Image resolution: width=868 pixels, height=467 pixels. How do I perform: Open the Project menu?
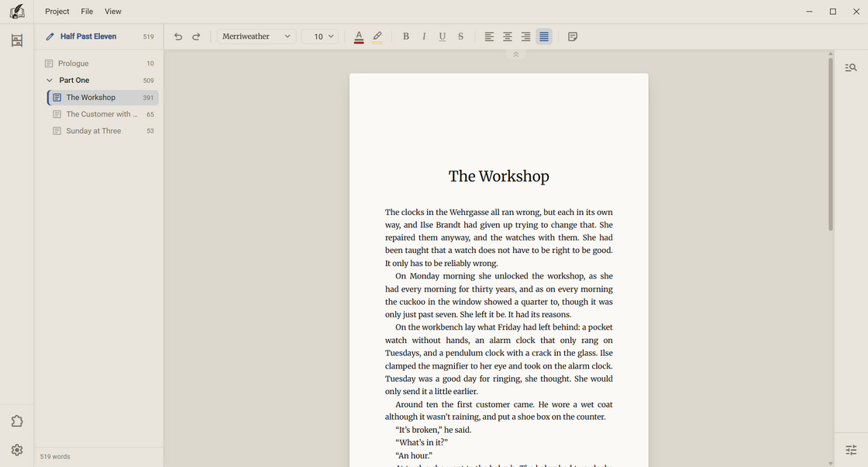57,11
